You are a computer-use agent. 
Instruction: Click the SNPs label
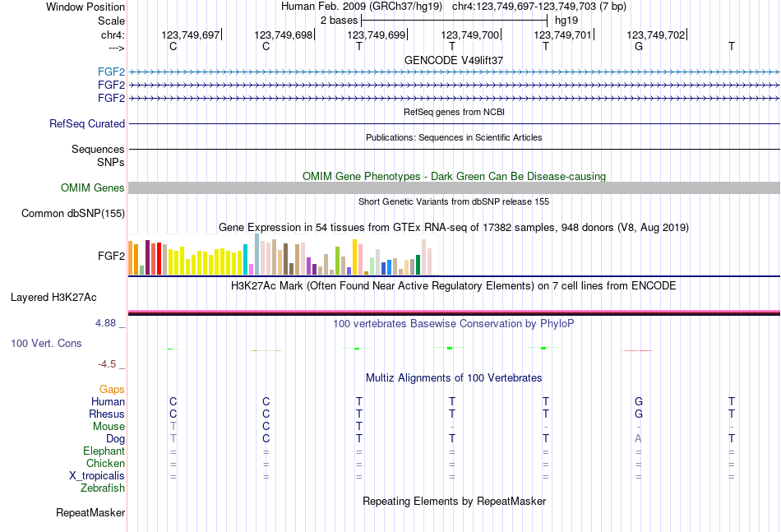[111, 162]
